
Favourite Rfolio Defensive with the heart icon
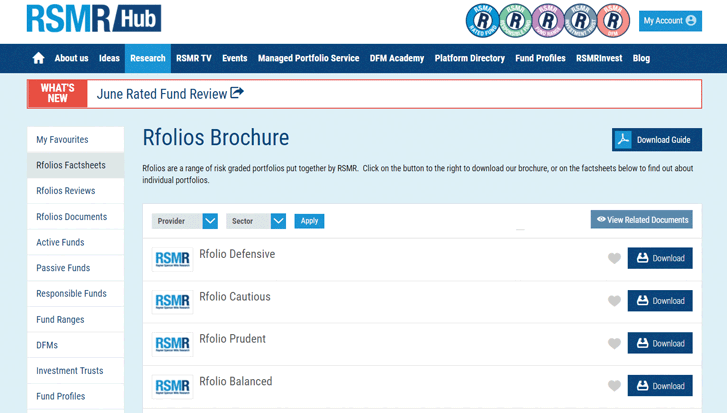pyautogui.click(x=614, y=258)
